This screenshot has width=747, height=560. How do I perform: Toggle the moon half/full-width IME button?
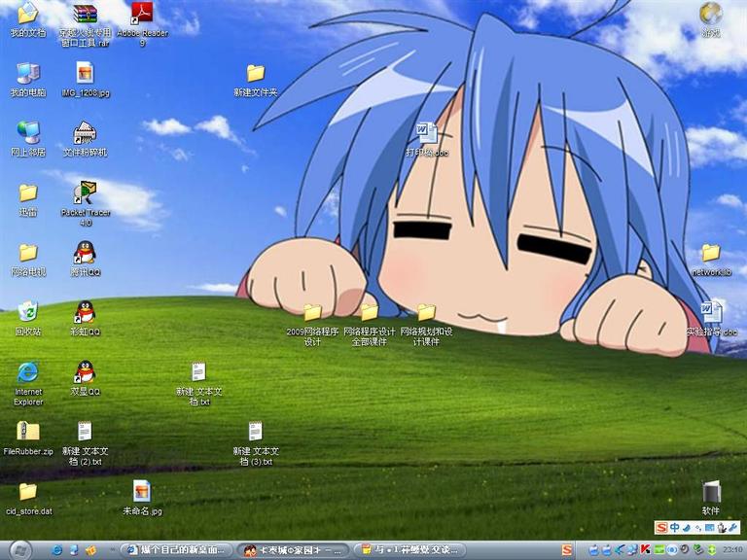(687, 527)
